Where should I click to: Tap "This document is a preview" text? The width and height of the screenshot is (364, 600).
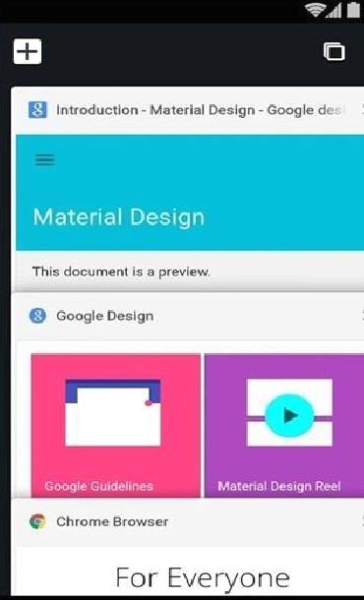point(121,271)
